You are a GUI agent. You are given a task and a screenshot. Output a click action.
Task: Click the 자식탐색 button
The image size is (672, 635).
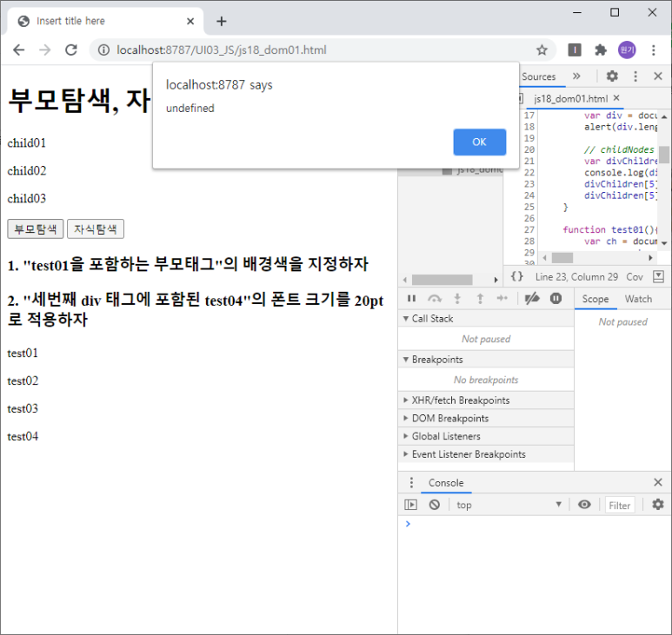click(95, 229)
